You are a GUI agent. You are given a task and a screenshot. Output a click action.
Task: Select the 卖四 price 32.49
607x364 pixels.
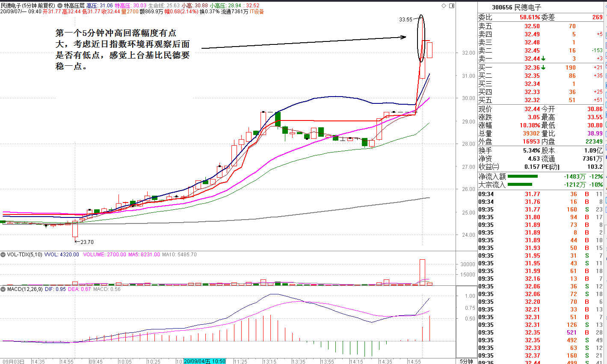[532, 34]
